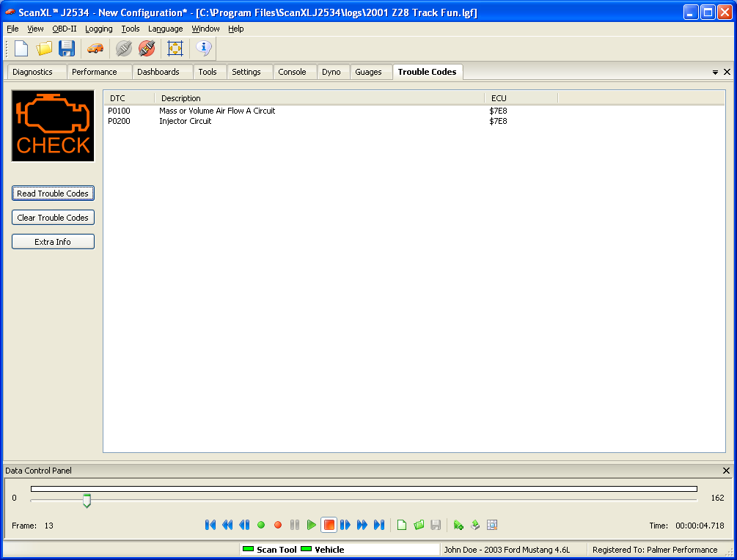Pause playback with the gray pause button
Screen dimensions: 737x560
coord(295,525)
